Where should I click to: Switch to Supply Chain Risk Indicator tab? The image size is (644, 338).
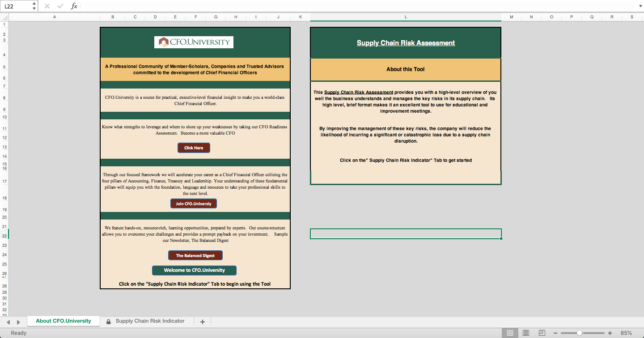coord(150,321)
